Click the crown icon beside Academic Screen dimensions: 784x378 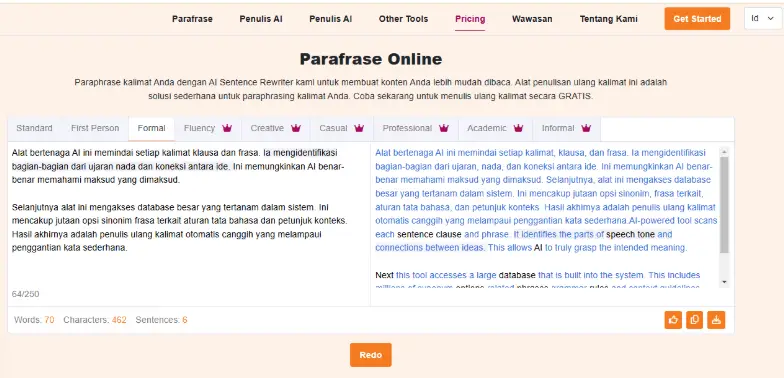(518, 128)
